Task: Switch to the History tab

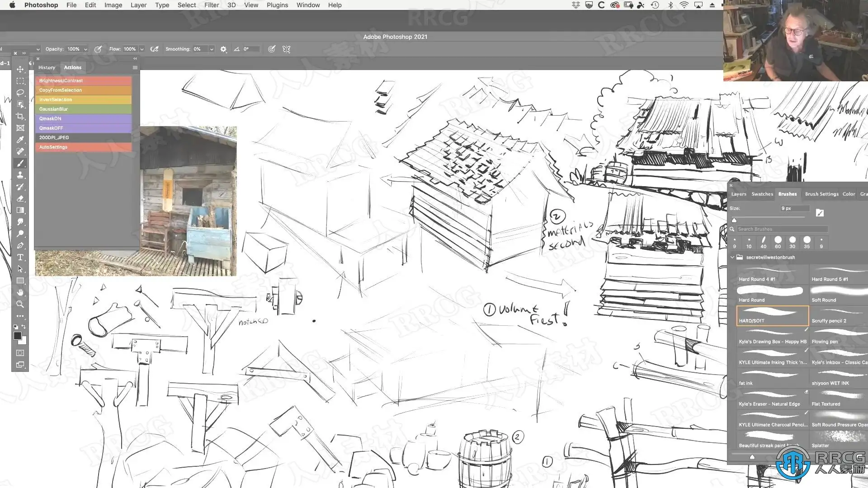Action: pos(47,67)
